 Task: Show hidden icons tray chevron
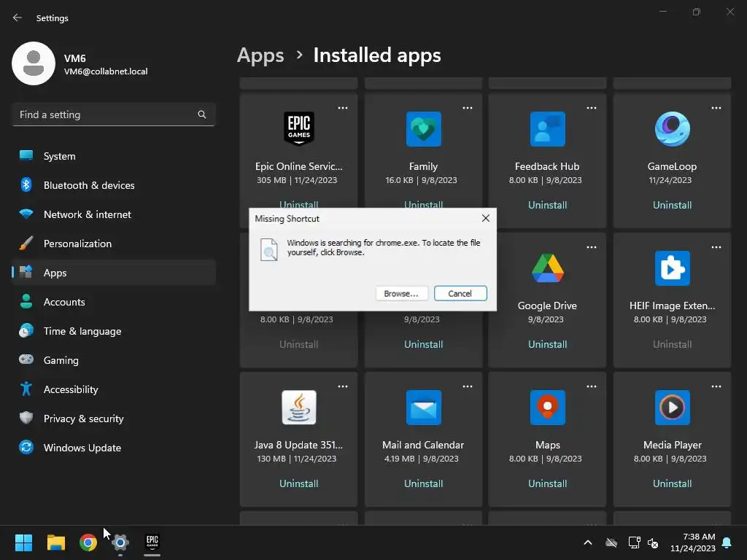pyautogui.click(x=588, y=542)
